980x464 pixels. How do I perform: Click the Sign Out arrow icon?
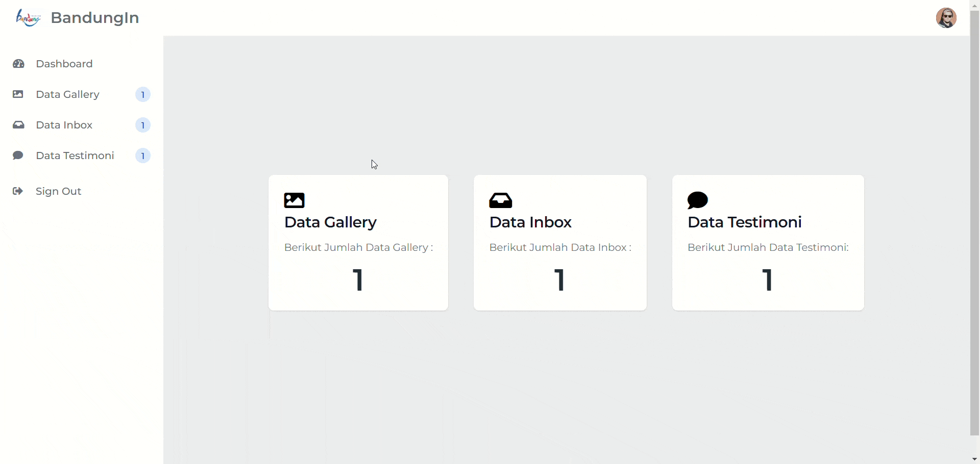(x=18, y=191)
